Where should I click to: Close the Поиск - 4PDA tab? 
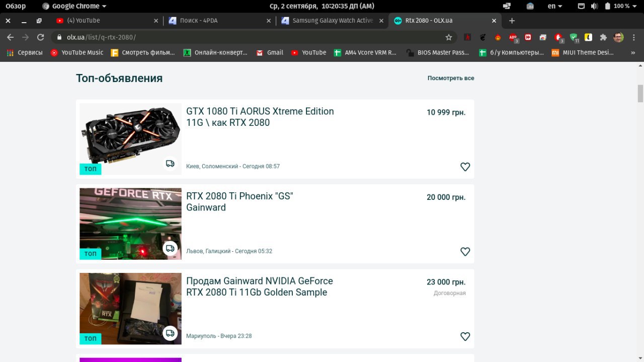point(269,21)
